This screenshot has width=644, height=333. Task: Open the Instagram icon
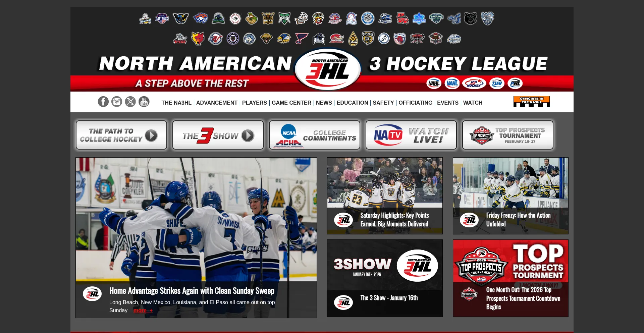(117, 102)
